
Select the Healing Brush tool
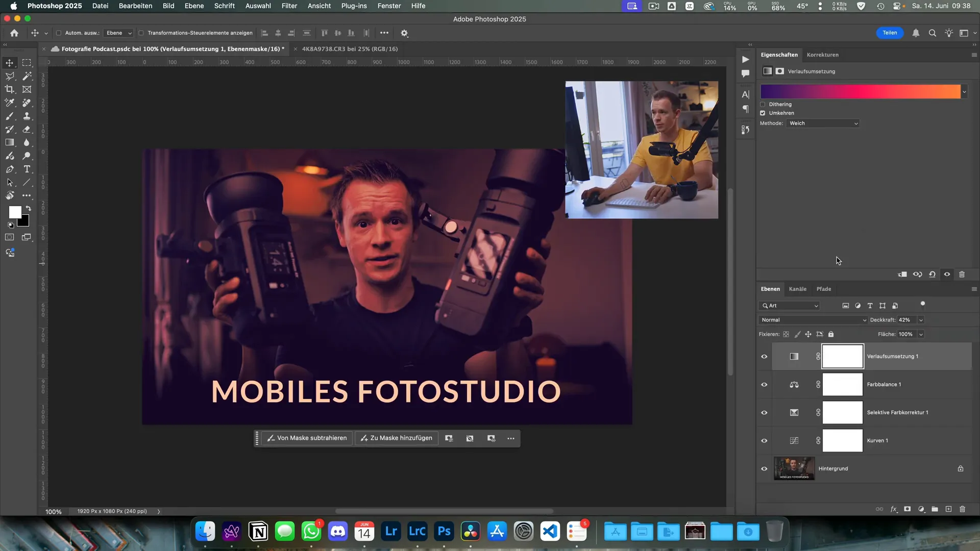point(27,103)
